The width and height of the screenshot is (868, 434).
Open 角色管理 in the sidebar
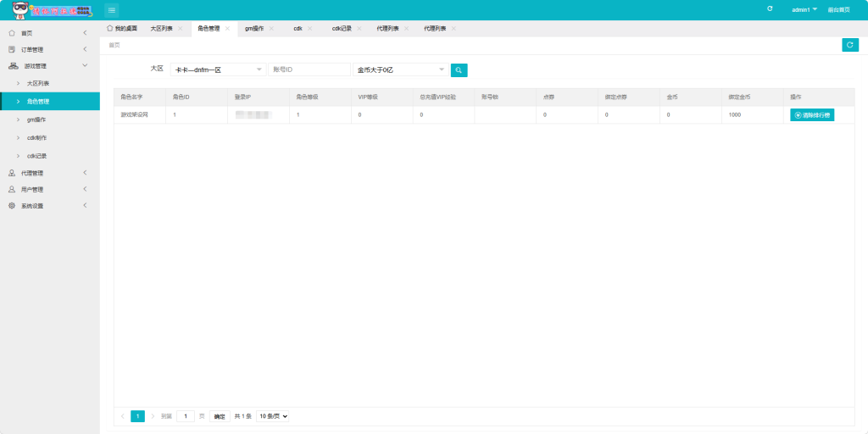(x=50, y=102)
